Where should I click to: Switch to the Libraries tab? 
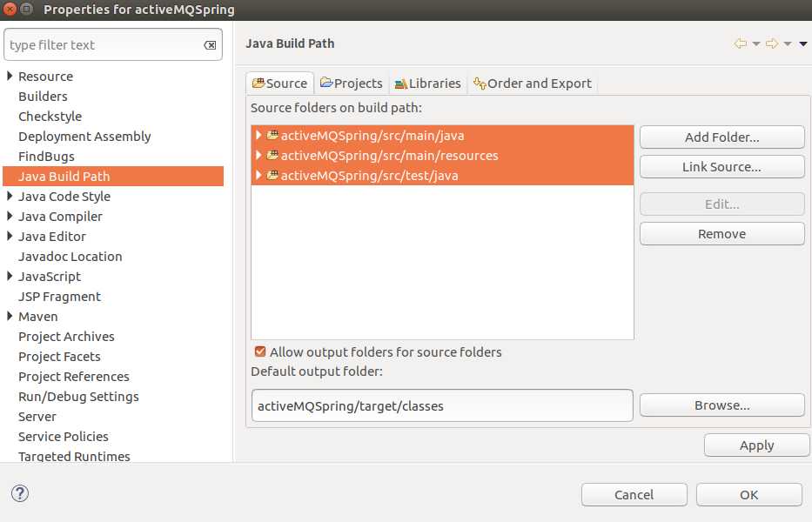427,84
